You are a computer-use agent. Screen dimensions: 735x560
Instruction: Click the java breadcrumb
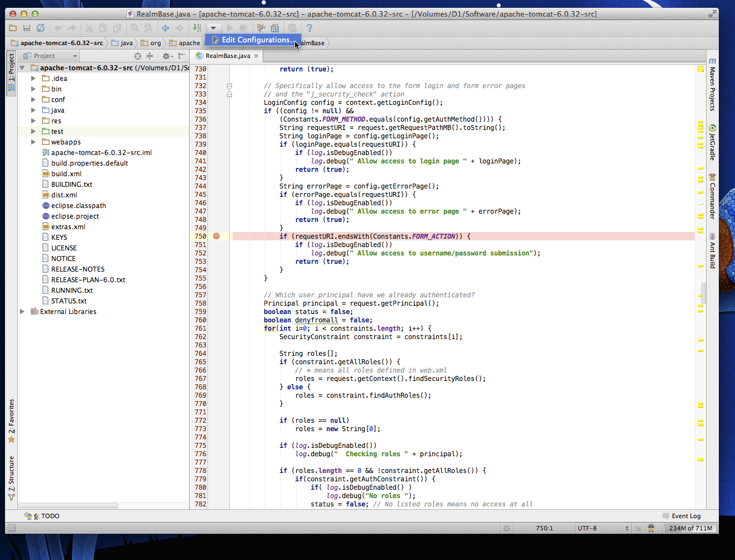[123, 43]
